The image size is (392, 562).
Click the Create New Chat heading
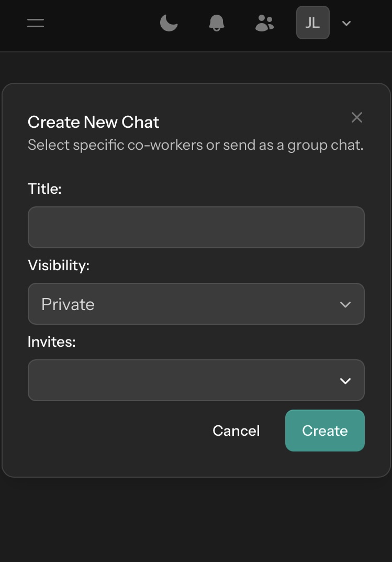point(94,122)
